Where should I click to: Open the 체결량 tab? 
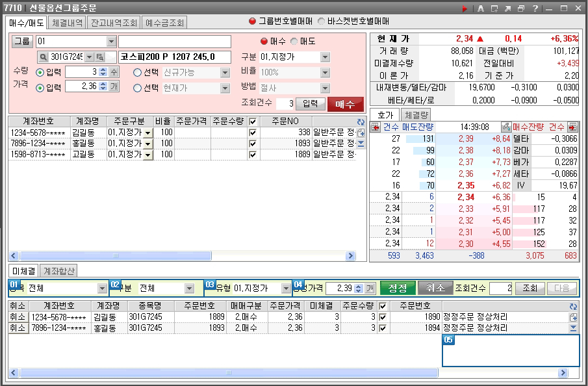pos(416,115)
